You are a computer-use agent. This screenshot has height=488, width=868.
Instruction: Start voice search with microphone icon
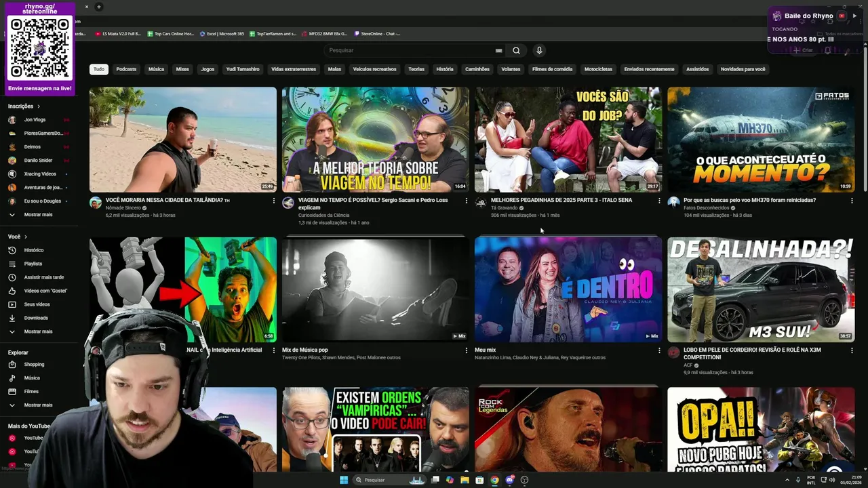click(x=539, y=50)
